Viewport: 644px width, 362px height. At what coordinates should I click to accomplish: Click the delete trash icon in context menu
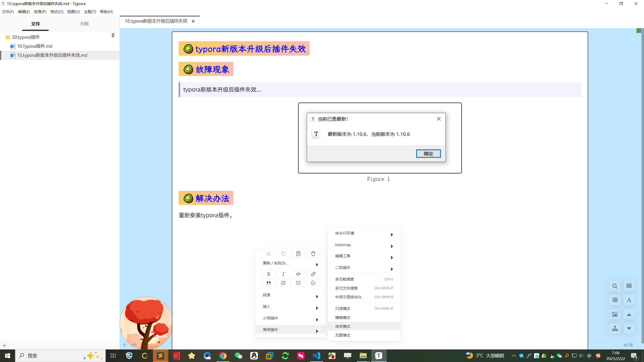point(313,254)
